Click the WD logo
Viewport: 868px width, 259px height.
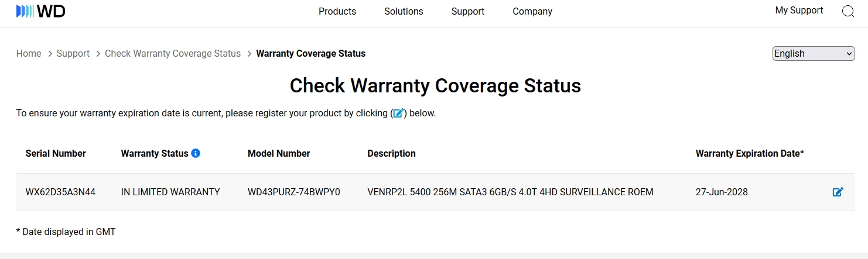[40, 11]
